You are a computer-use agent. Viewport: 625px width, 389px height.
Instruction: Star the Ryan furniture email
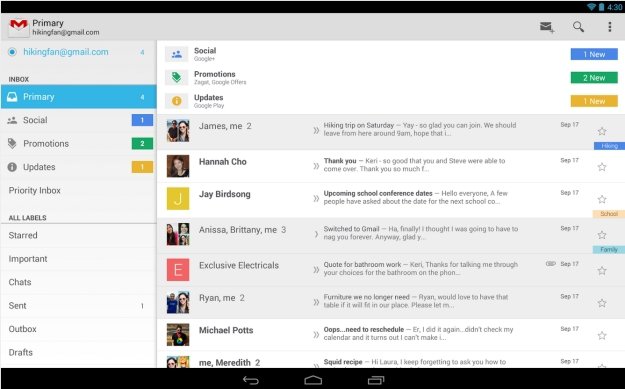click(602, 303)
